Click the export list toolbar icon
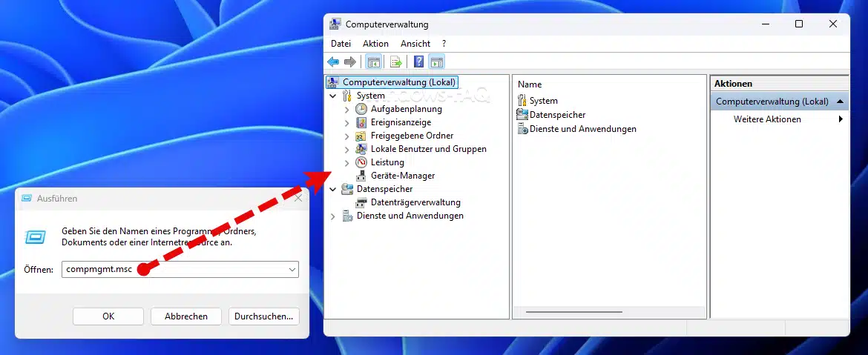 click(396, 62)
